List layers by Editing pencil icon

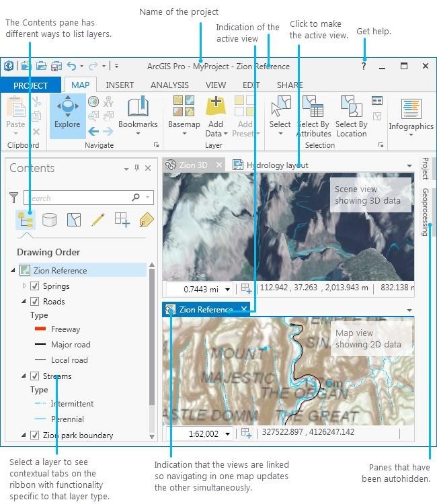98,220
